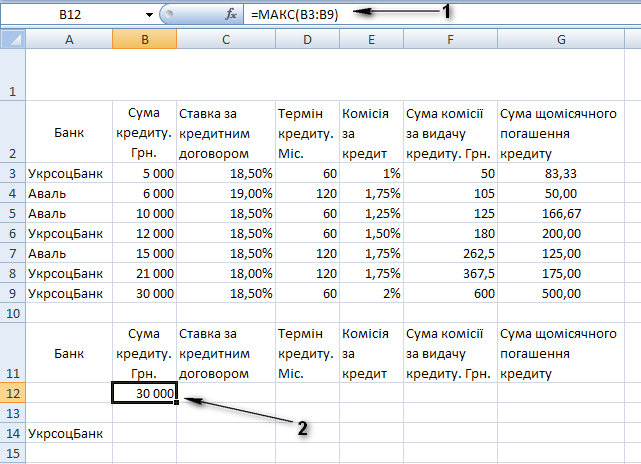Click cell F9 with value 600
Image resolution: width=641 pixels, height=464 pixels.
coord(450,294)
